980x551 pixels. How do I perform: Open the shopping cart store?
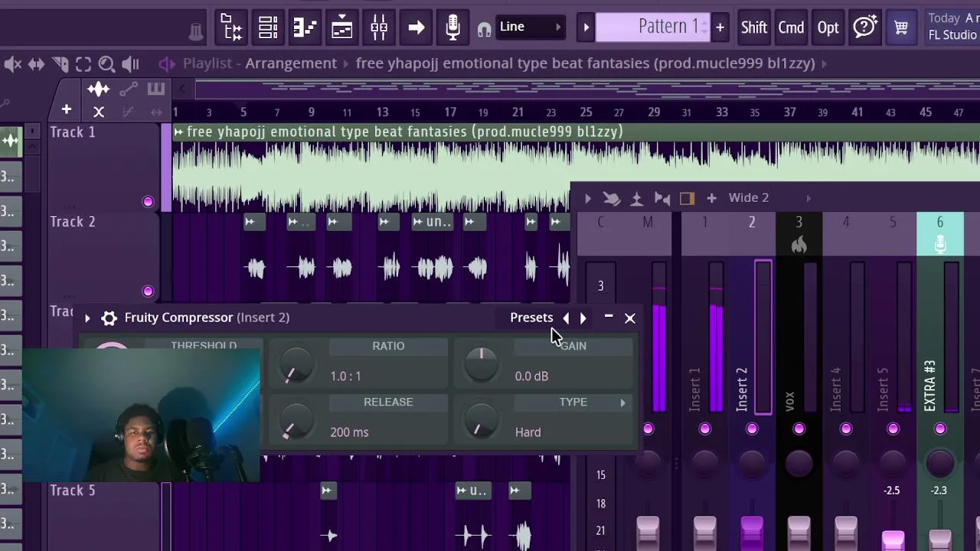[901, 28]
